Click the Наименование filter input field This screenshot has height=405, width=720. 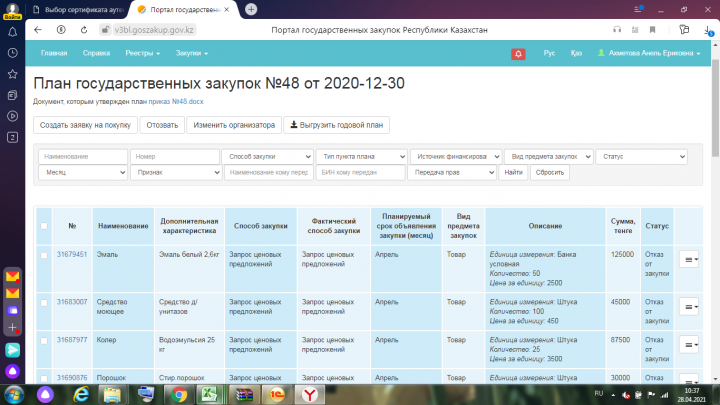[x=83, y=157]
